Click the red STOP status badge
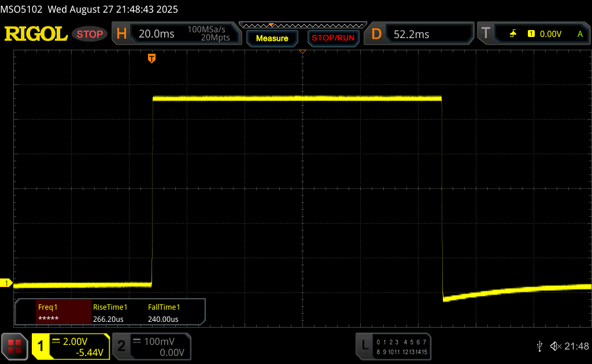Viewport: 592px width, 364px height. [90, 34]
